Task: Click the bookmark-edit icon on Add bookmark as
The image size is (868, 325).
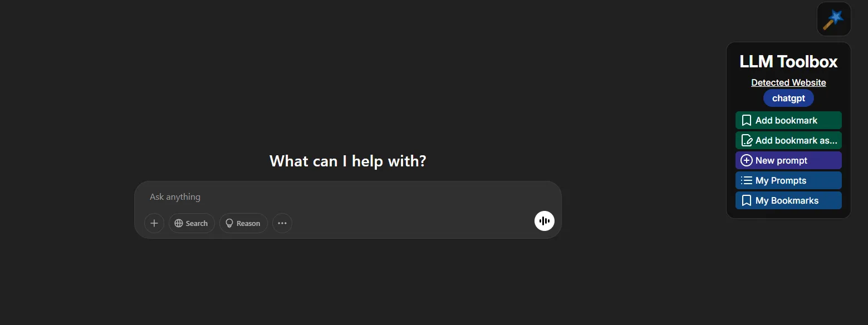Action: click(747, 140)
